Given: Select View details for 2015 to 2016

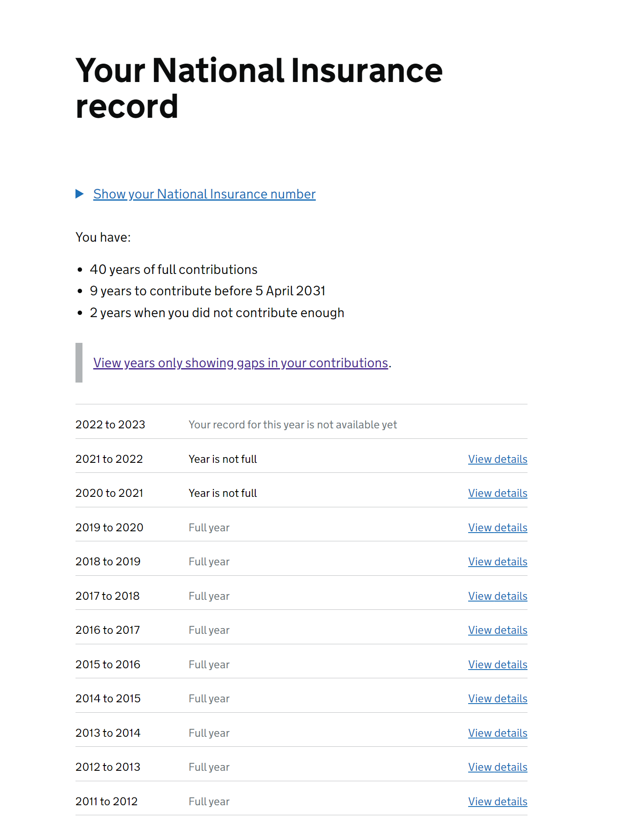Looking at the screenshot, I should pos(497,665).
